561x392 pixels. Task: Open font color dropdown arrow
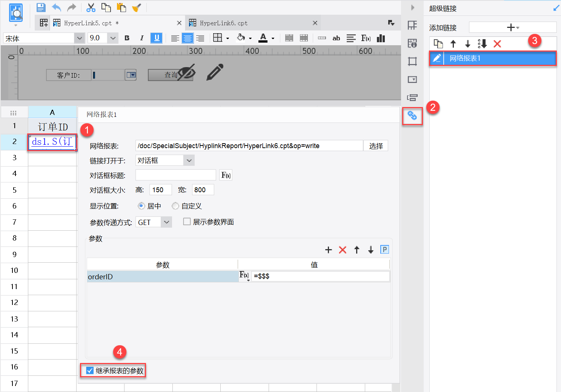click(273, 38)
